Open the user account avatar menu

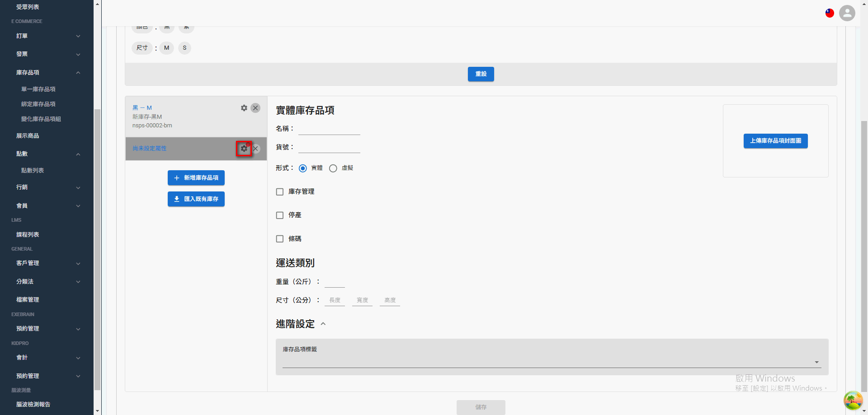coord(847,13)
